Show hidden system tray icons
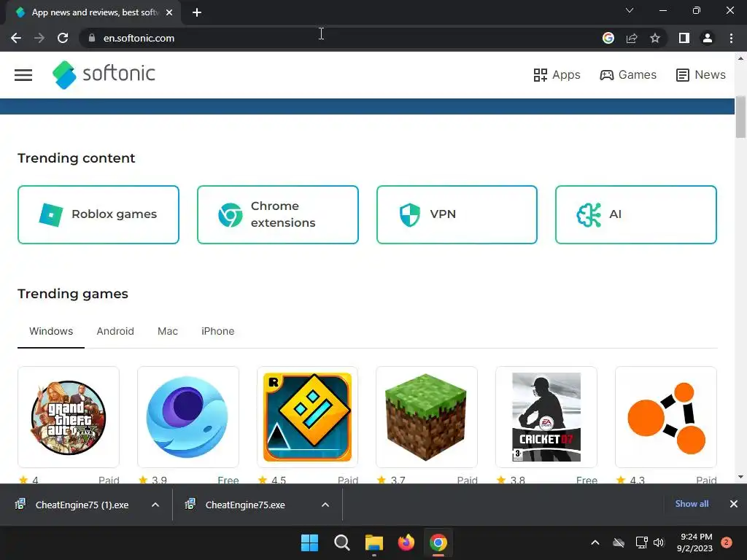The image size is (747, 560). coord(595,542)
